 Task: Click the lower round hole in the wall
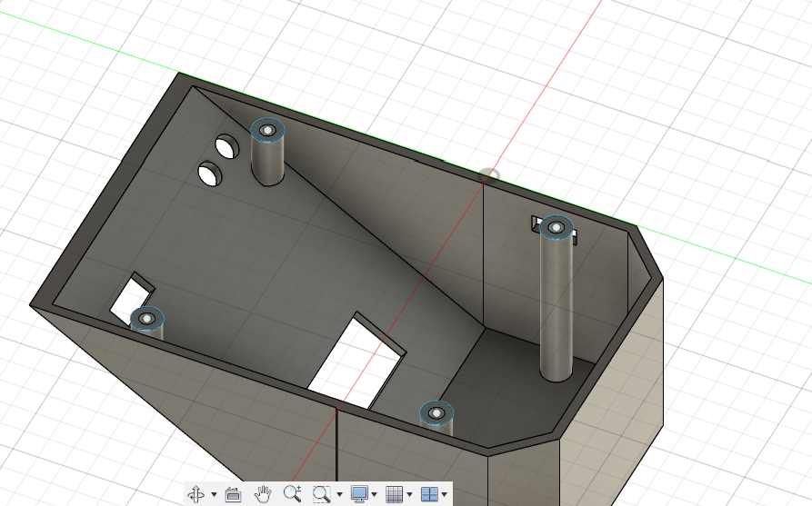click(x=210, y=174)
